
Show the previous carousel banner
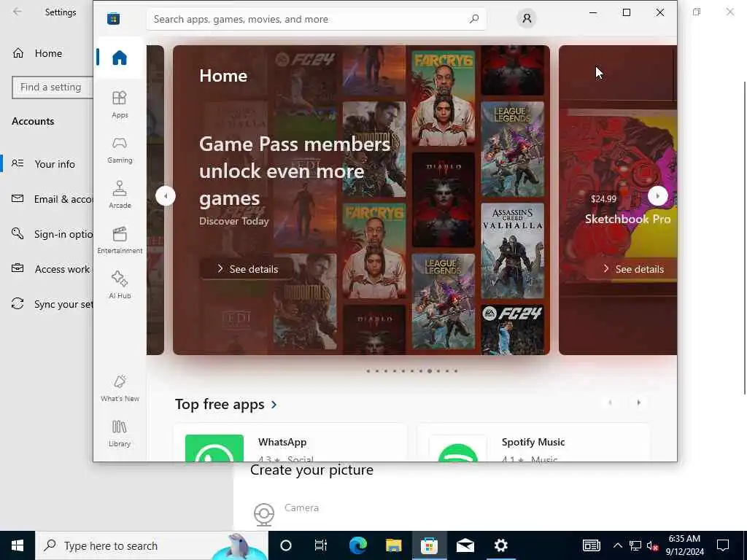click(166, 195)
